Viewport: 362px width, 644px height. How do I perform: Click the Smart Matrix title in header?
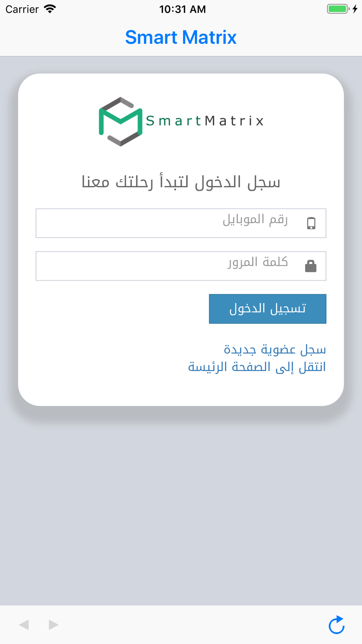click(181, 37)
